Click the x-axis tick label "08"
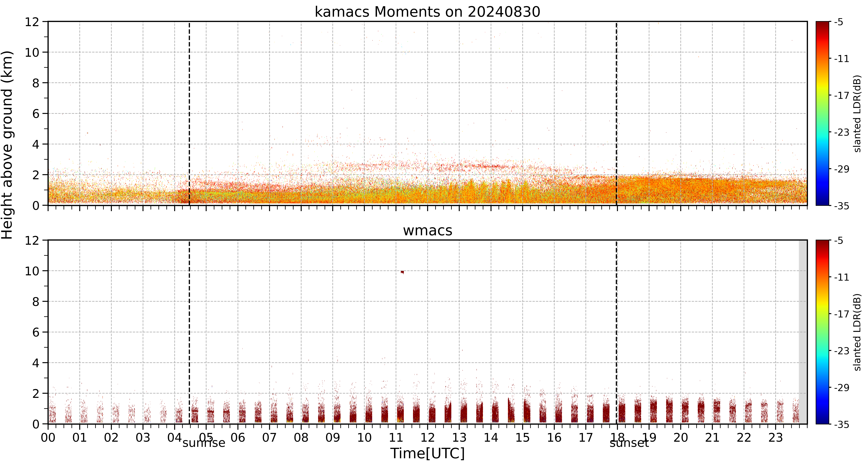 [301, 438]
